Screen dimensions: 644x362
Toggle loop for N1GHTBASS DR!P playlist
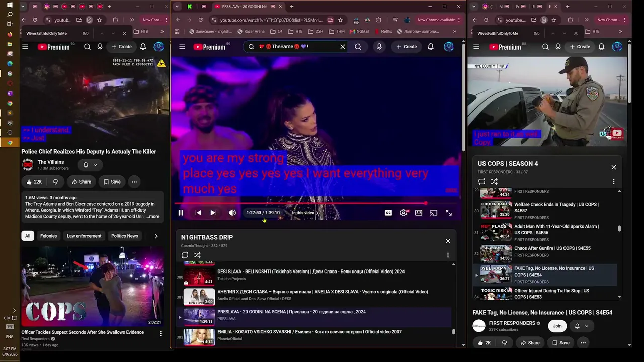[185, 255]
